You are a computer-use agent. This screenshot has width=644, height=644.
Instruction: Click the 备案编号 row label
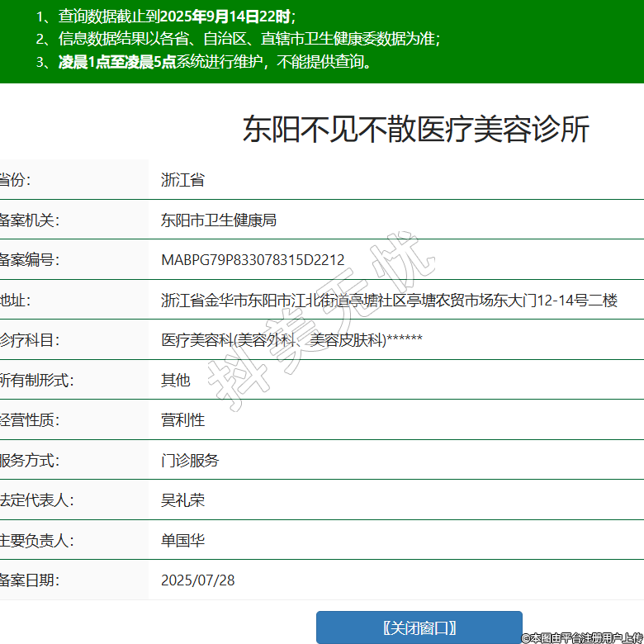tap(30, 260)
